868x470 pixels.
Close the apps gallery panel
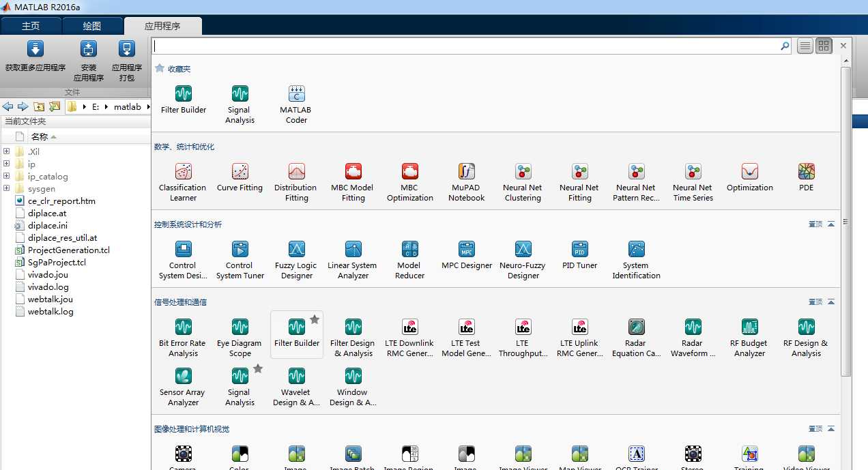[843, 46]
